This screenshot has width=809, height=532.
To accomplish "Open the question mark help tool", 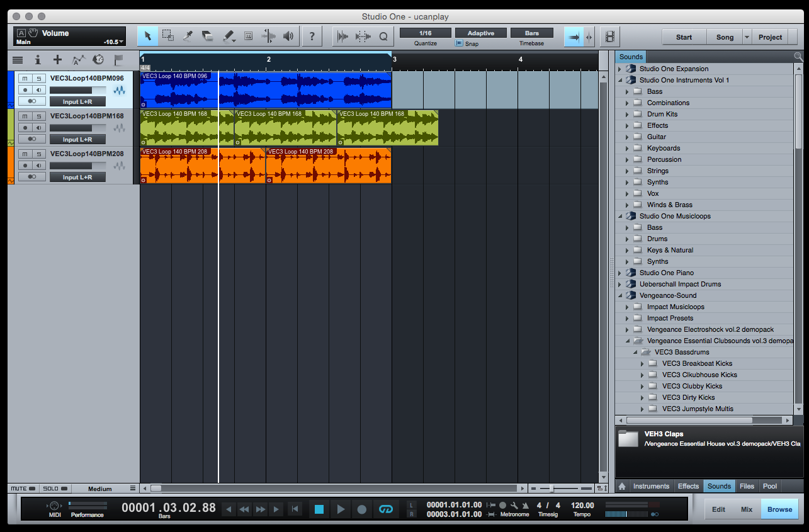I will coord(312,37).
